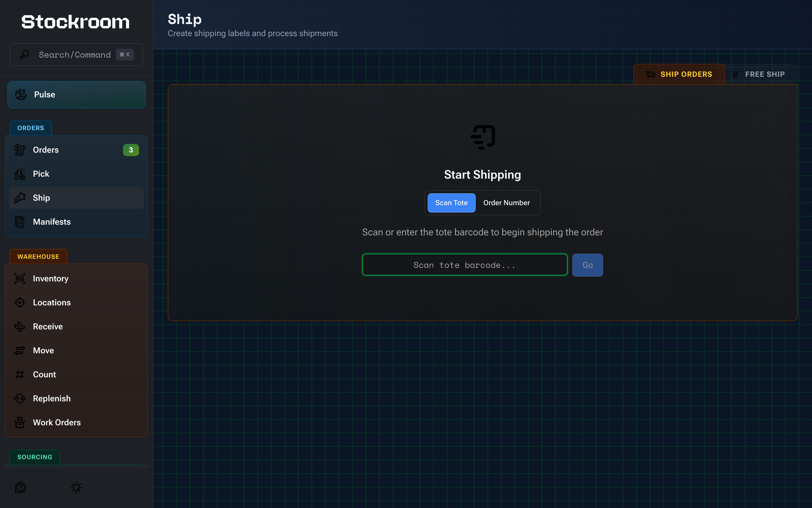Go to the Pick page
The width and height of the screenshot is (812, 508).
pyautogui.click(x=76, y=174)
